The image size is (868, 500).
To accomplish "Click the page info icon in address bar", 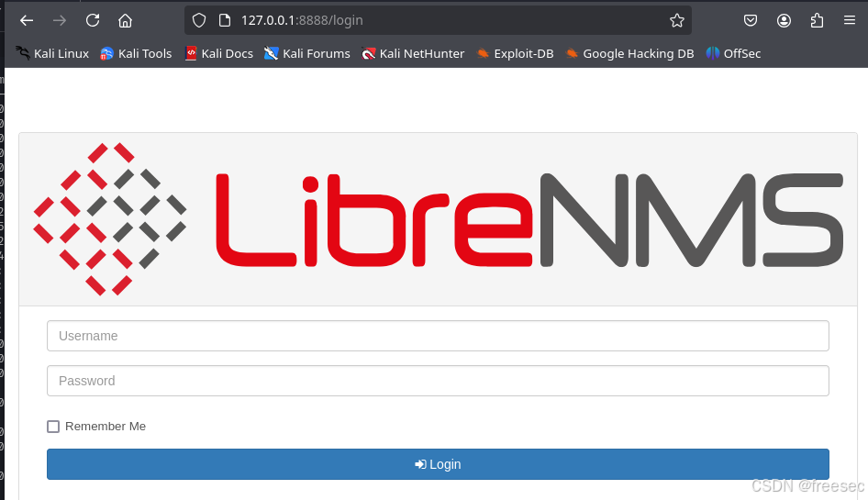I will [224, 20].
